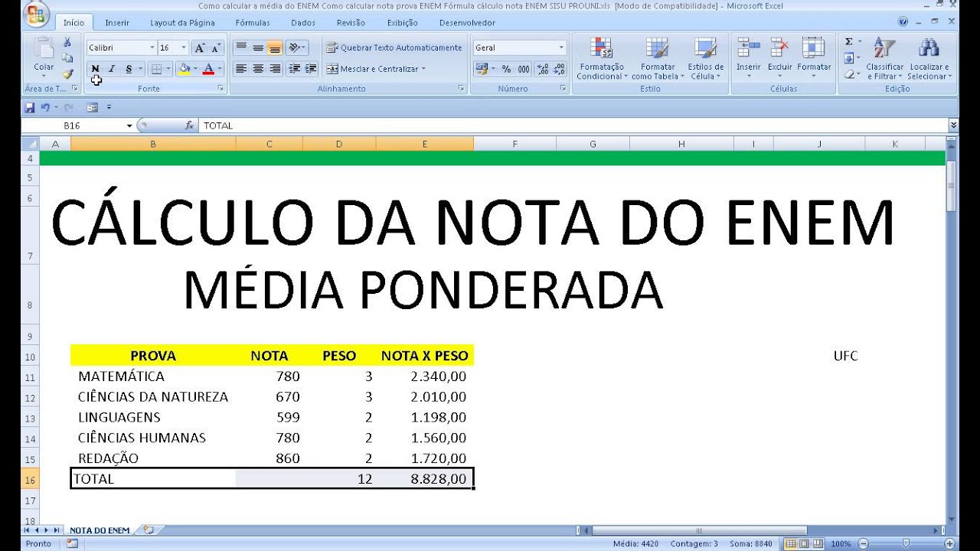The image size is (980, 551).
Task: Toggle italic I formatting
Action: click(x=112, y=69)
